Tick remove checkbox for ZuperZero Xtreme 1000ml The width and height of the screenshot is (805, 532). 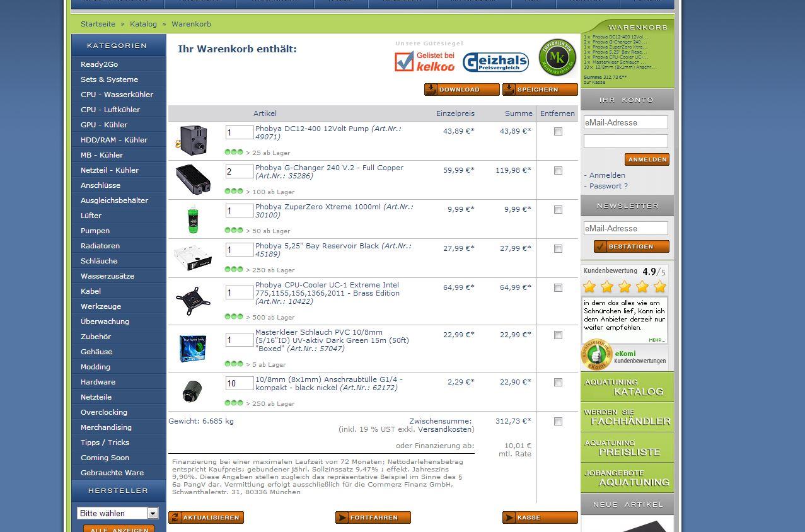pyautogui.click(x=558, y=210)
